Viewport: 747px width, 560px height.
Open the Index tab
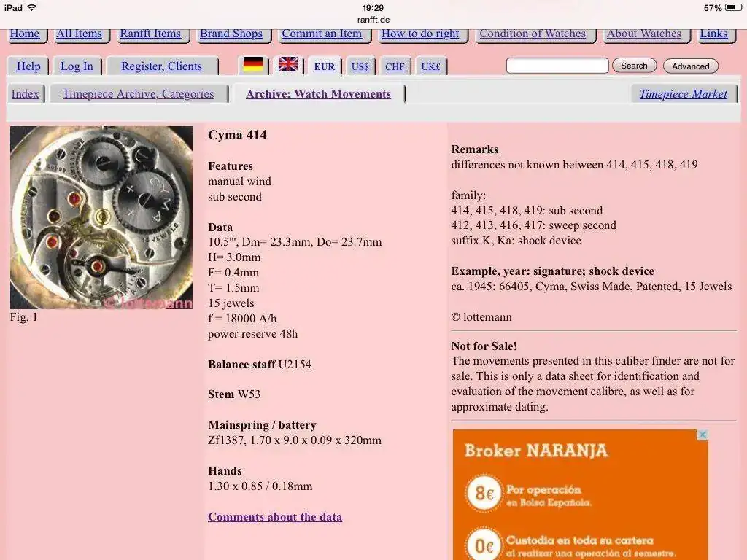[26, 94]
